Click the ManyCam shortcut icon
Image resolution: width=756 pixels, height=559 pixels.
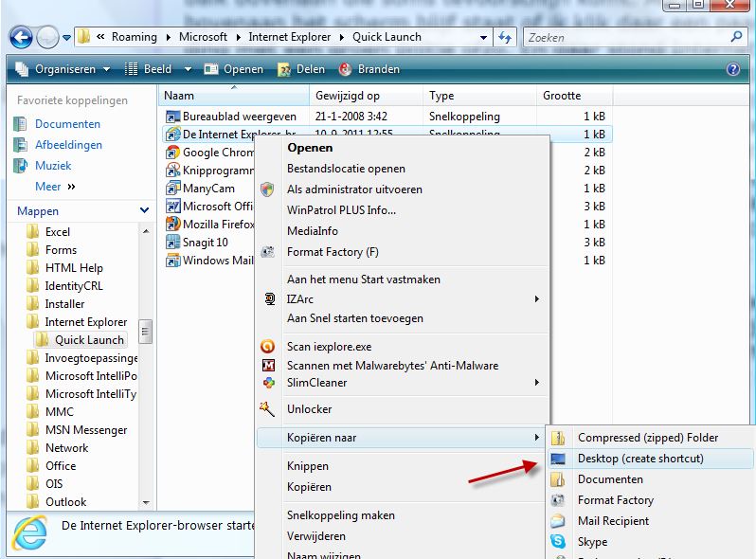pyautogui.click(x=172, y=189)
